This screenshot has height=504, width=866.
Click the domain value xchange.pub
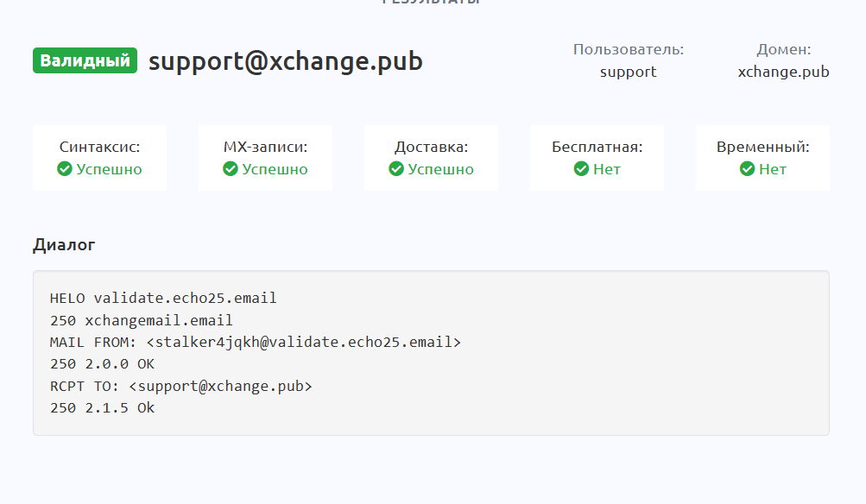(783, 72)
